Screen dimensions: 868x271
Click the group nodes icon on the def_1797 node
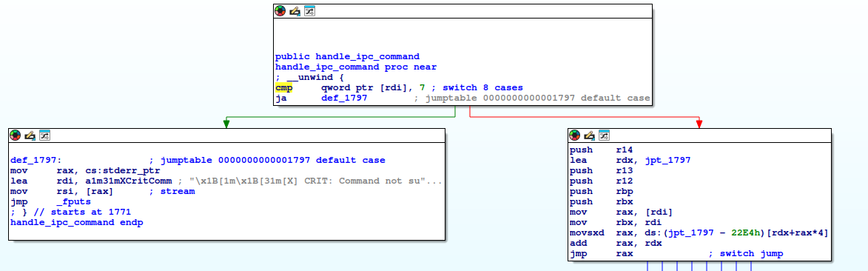44,135
